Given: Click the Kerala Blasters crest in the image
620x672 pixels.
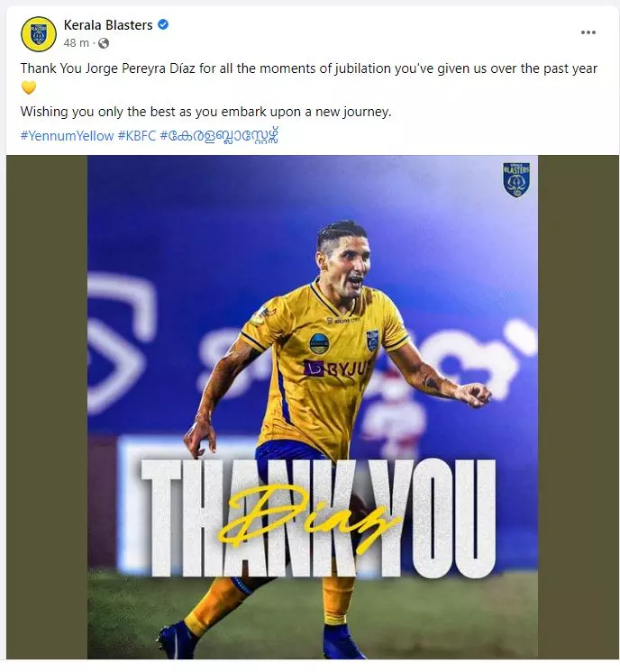Looking at the screenshot, I should point(516,179).
